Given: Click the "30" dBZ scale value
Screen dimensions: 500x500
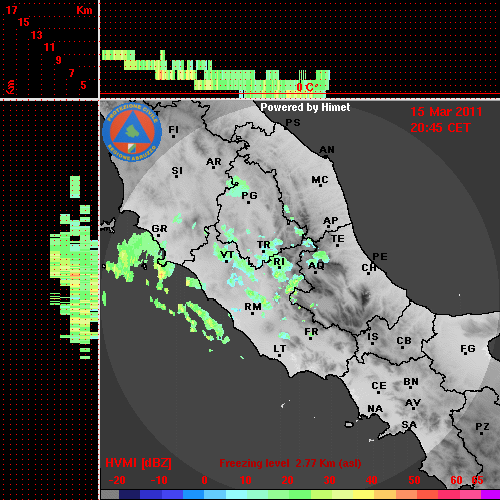Looking at the screenshot, I should coord(329,480).
